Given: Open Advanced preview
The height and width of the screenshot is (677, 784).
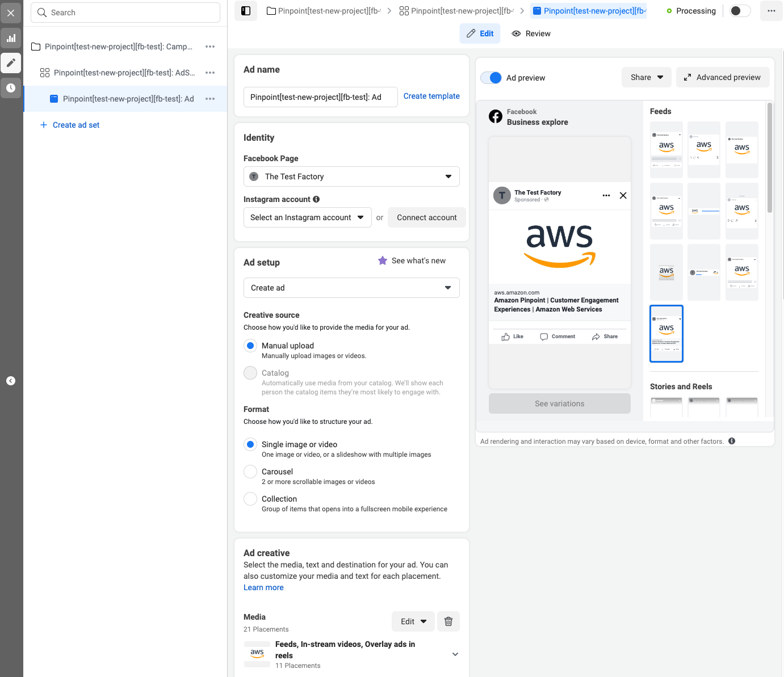Looking at the screenshot, I should click(723, 77).
